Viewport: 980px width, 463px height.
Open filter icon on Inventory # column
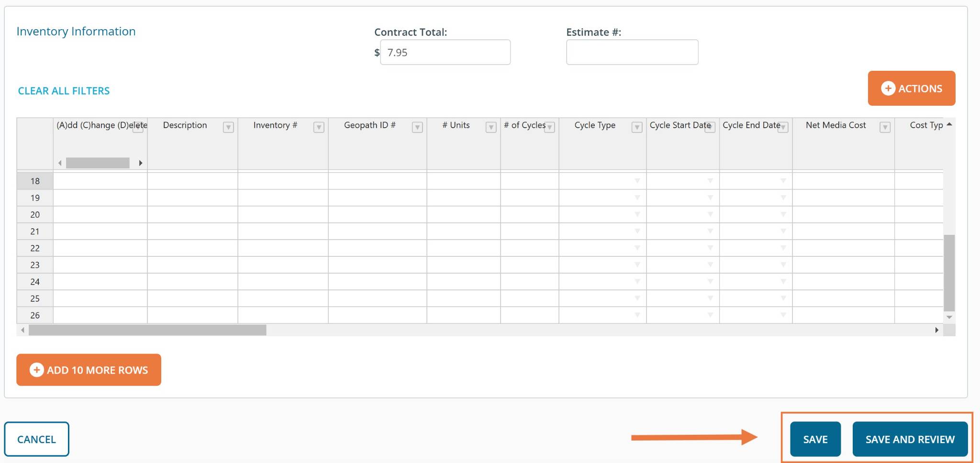point(319,127)
